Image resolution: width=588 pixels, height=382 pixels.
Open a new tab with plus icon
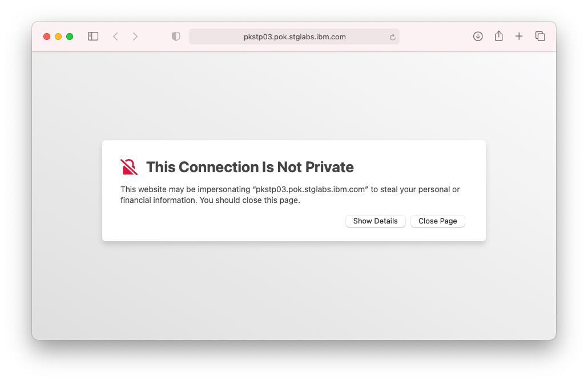(519, 36)
